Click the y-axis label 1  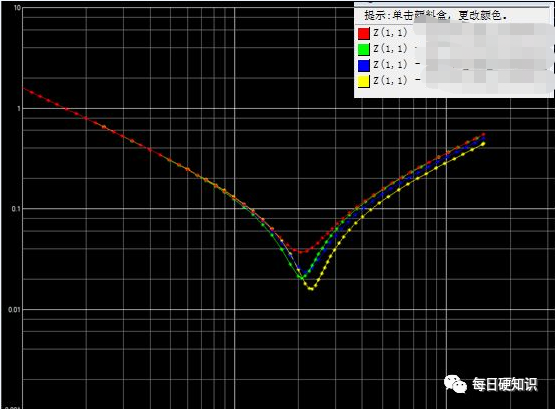click(x=19, y=109)
